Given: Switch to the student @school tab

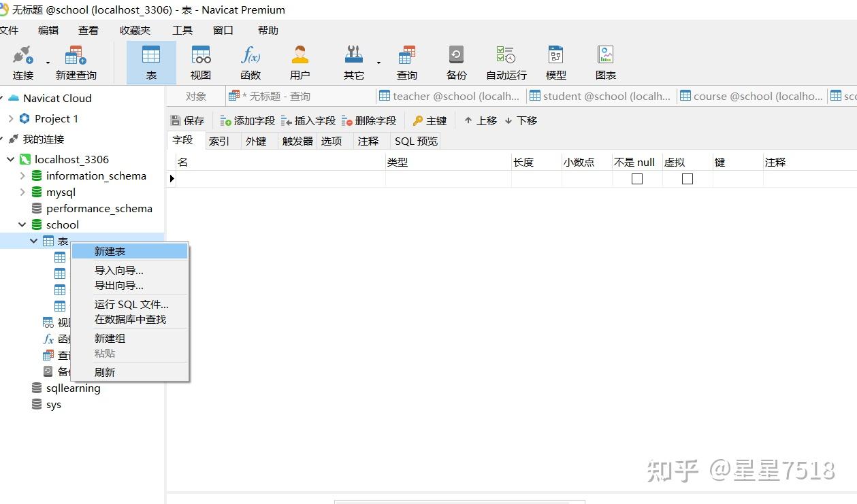Looking at the screenshot, I should click(x=601, y=96).
